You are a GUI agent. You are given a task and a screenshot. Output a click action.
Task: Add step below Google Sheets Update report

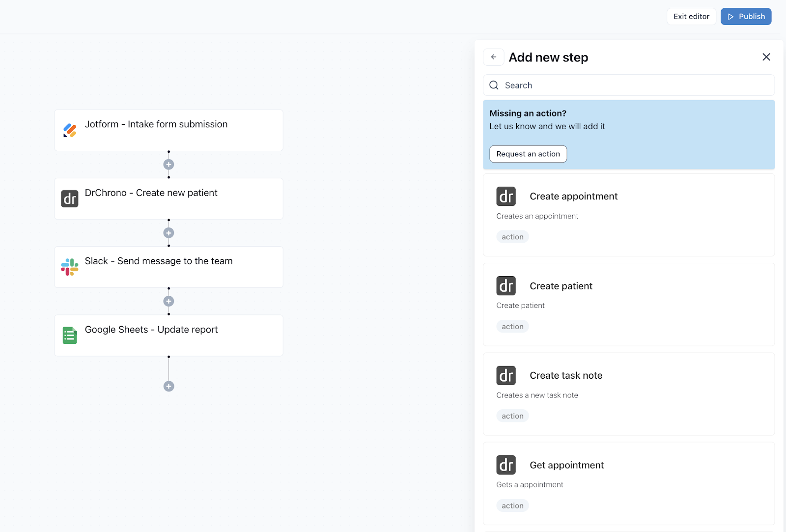coord(168,386)
